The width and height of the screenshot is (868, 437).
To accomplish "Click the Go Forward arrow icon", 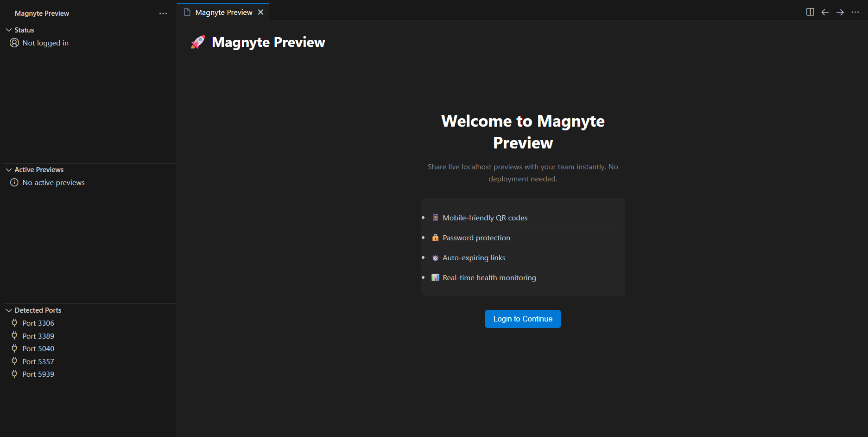I will [x=840, y=12].
